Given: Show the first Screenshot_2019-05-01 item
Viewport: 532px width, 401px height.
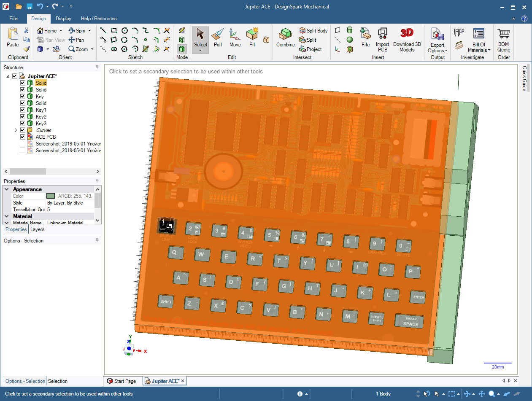Looking at the screenshot, I should click(x=23, y=143).
